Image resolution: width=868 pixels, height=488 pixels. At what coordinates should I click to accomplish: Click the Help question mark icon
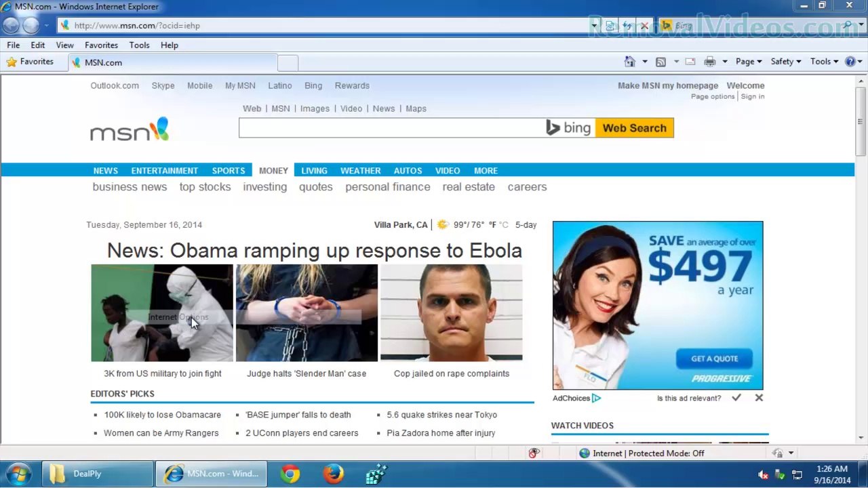(850, 62)
